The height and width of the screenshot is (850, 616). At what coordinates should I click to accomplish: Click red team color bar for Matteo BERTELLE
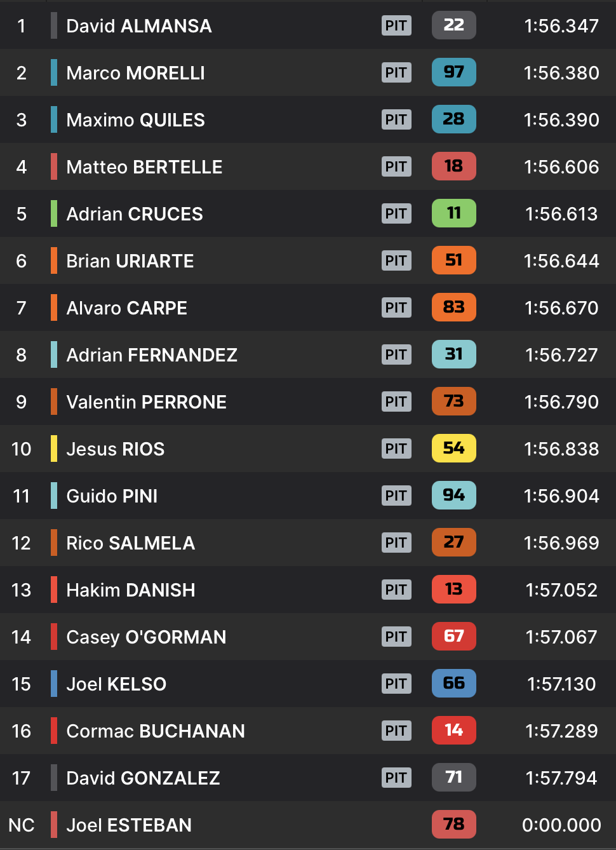click(54, 166)
